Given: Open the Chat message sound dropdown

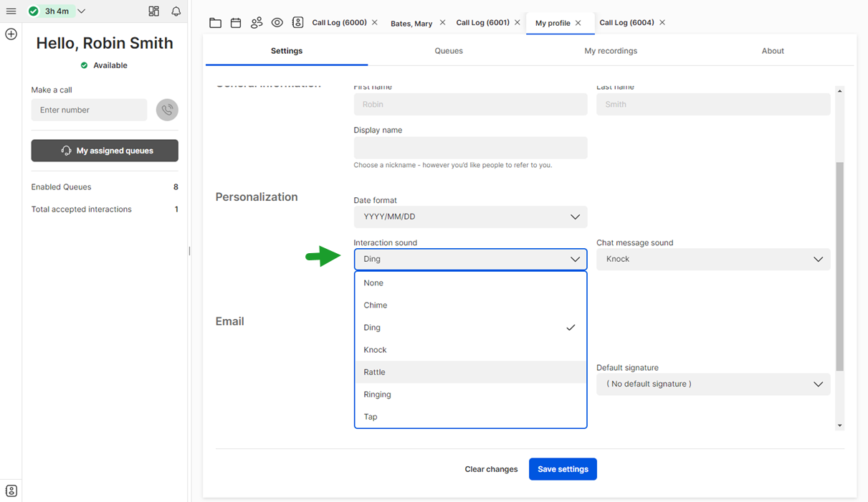Looking at the screenshot, I should click(x=713, y=259).
